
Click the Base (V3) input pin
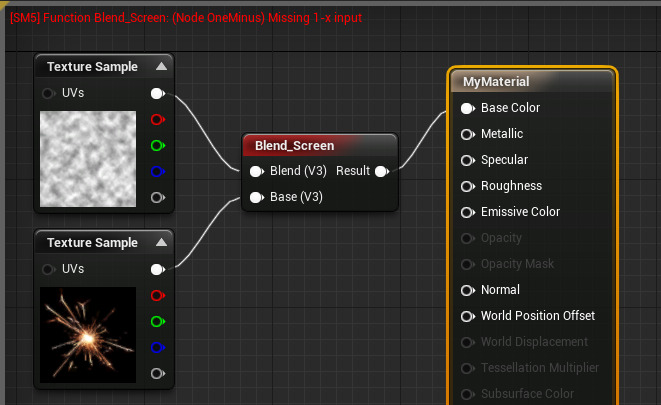pos(257,197)
